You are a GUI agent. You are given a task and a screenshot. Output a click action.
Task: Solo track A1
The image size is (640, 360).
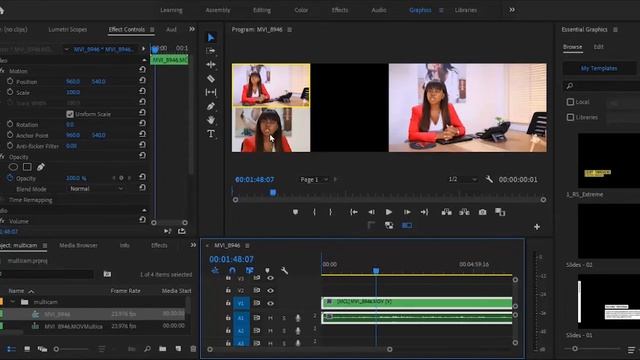tap(284, 318)
